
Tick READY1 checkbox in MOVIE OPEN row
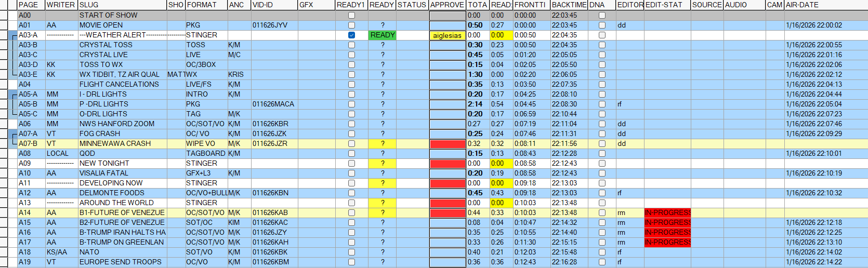351,25
